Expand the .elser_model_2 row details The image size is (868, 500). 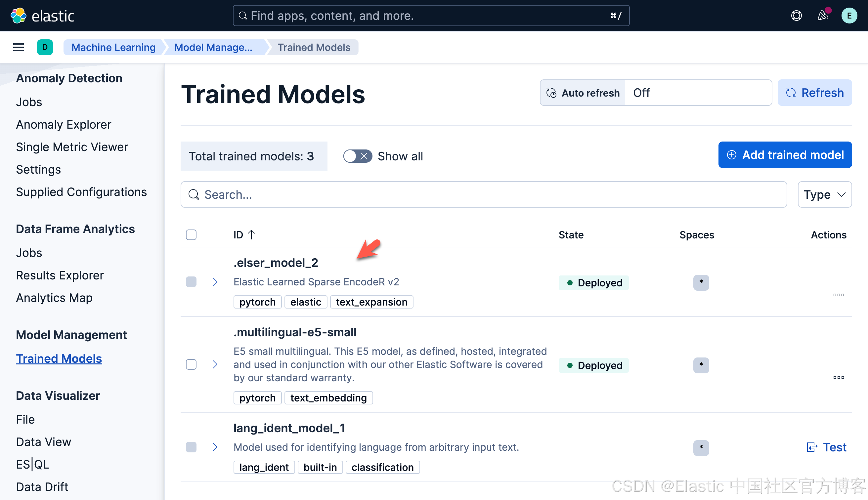coord(215,282)
